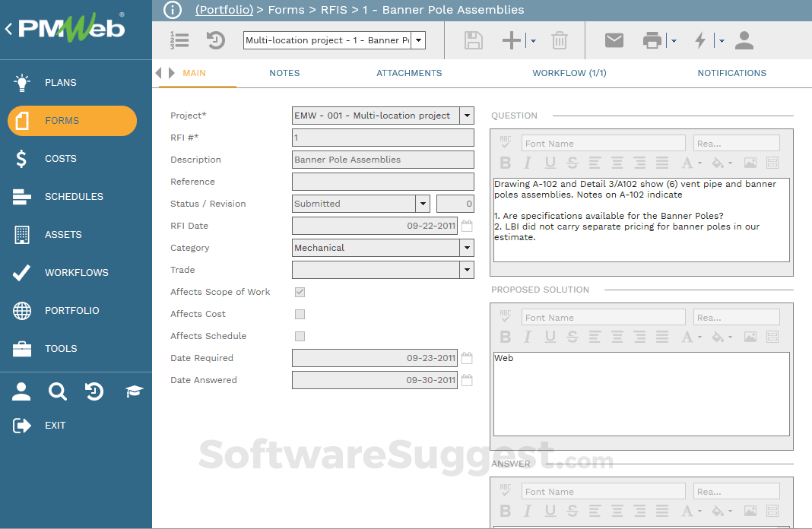Viewport: 812px width, 529px height.
Task: Switch to the Attachments tab
Action: pyautogui.click(x=409, y=73)
